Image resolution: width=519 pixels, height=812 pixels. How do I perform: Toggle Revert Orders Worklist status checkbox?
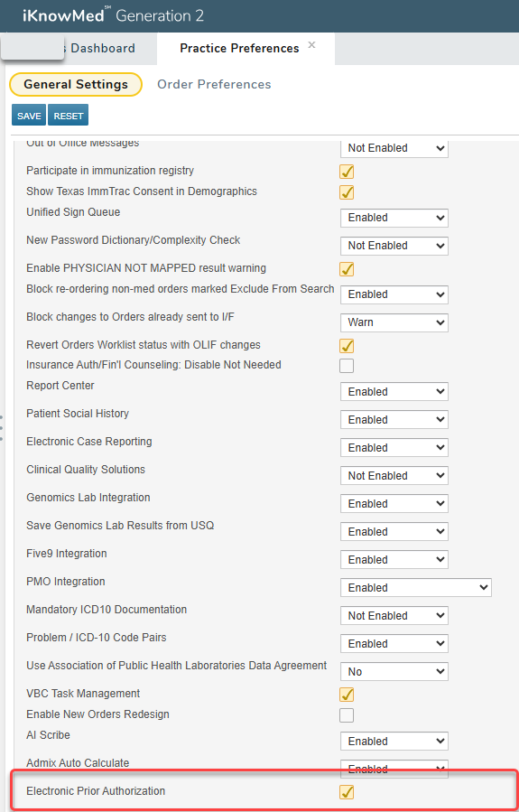pyautogui.click(x=347, y=345)
